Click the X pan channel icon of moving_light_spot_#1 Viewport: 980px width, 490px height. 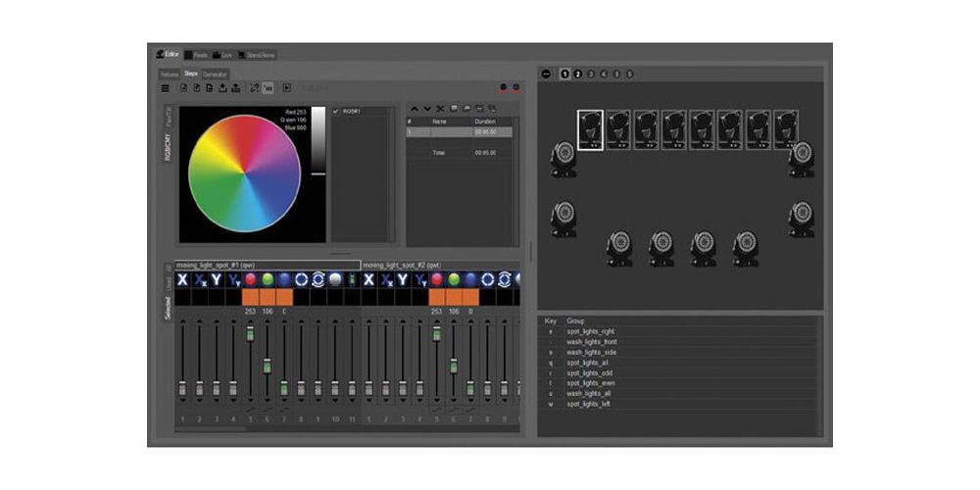click(182, 279)
